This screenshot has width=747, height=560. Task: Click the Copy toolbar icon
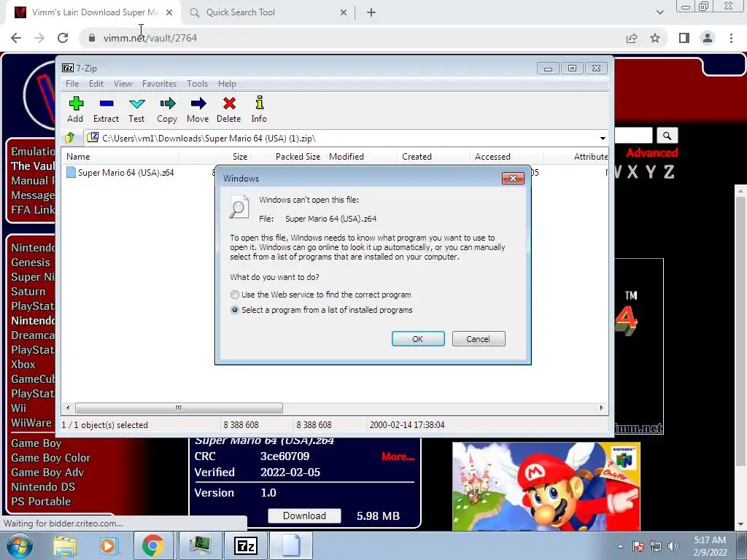(167, 109)
